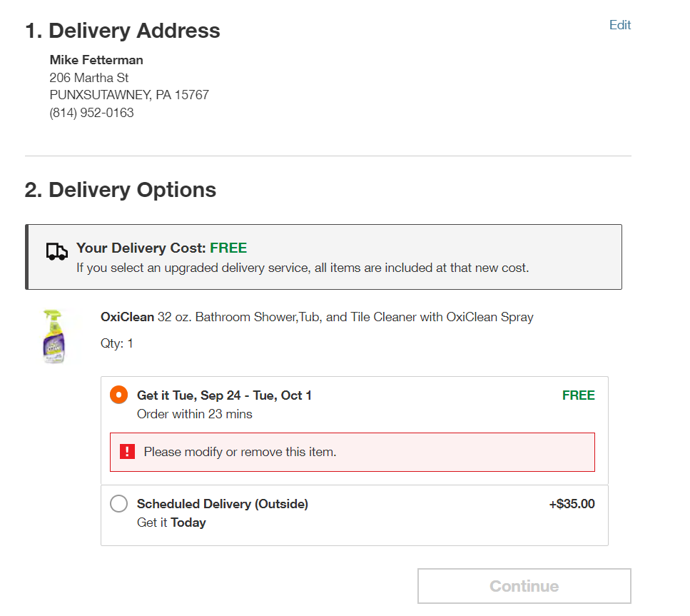Click the Delivery Options section heading
The width and height of the screenshot is (690, 616).
pos(121,190)
